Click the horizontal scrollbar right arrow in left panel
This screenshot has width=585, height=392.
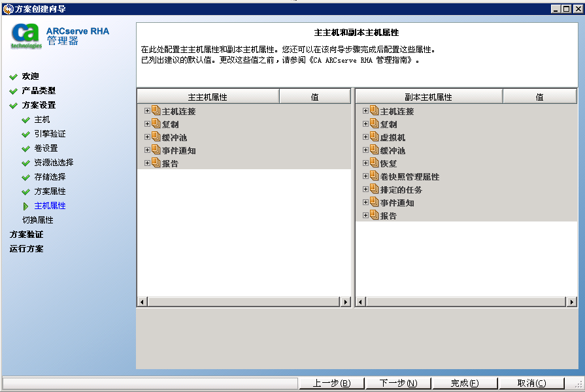[x=346, y=301]
